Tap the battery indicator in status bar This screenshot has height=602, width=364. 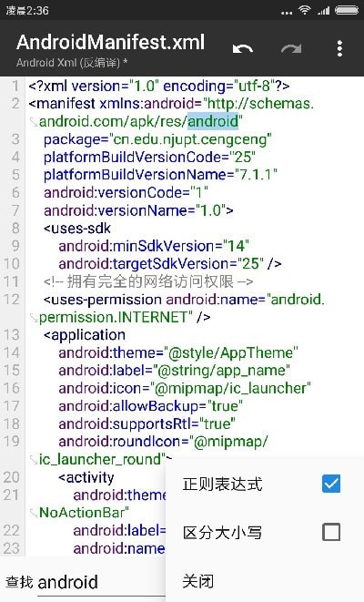click(x=347, y=10)
